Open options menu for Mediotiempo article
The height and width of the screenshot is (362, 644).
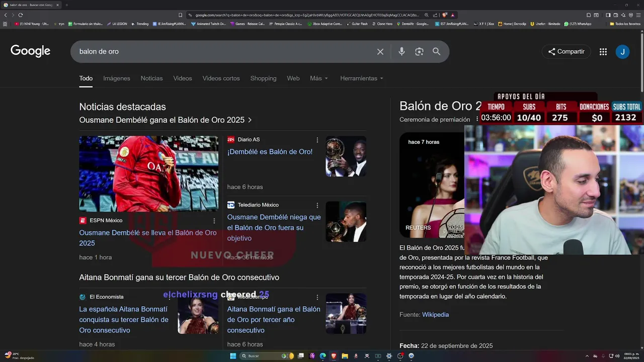tap(317, 297)
